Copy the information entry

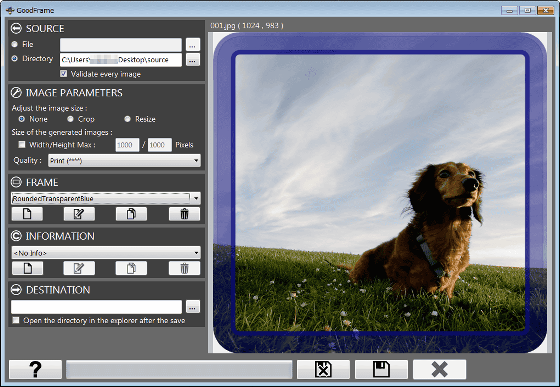pyautogui.click(x=131, y=268)
